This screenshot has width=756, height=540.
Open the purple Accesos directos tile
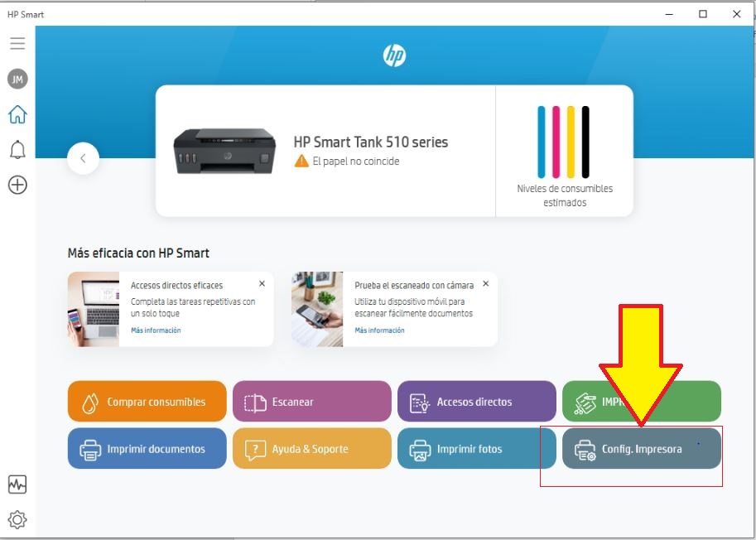pos(476,402)
